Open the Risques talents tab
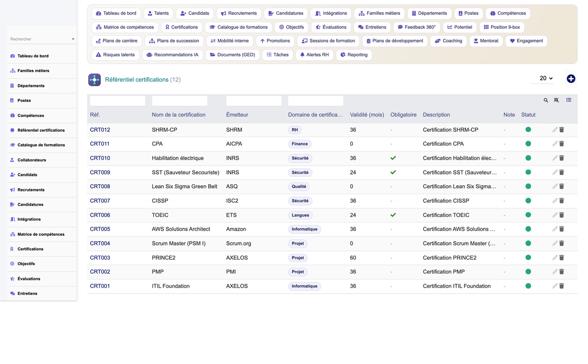 [x=115, y=55]
